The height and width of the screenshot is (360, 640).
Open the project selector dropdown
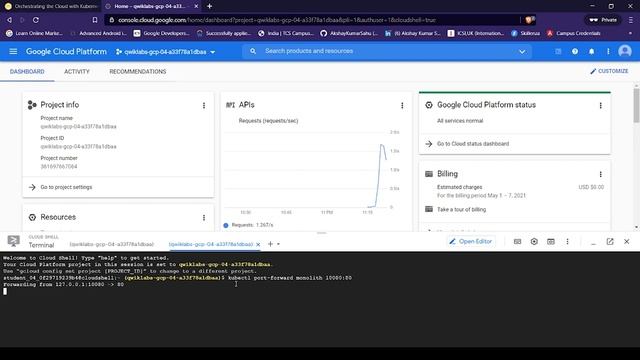click(165, 52)
